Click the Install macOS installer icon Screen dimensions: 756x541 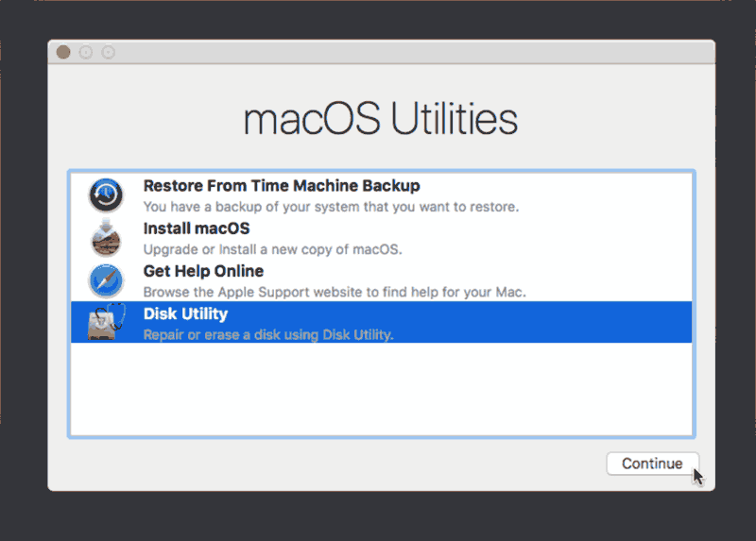click(x=106, y=238)
